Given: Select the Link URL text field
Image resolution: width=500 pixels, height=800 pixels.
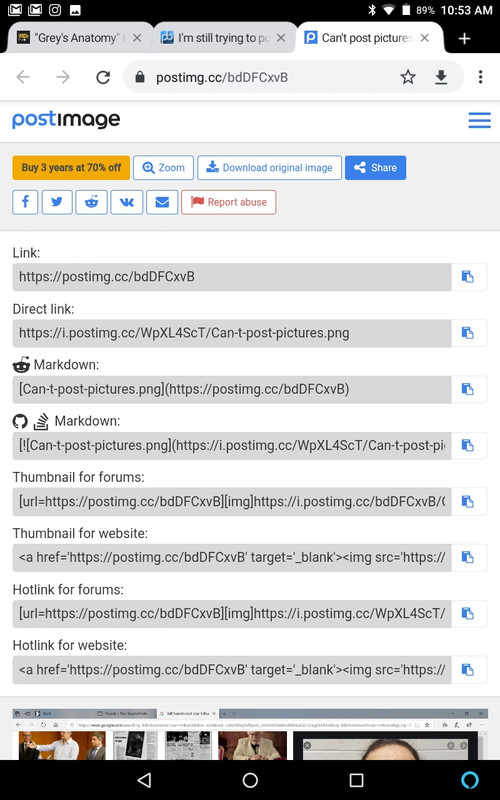Looking at the screenshot, I should pyautogui.click(x=232, y=277).
